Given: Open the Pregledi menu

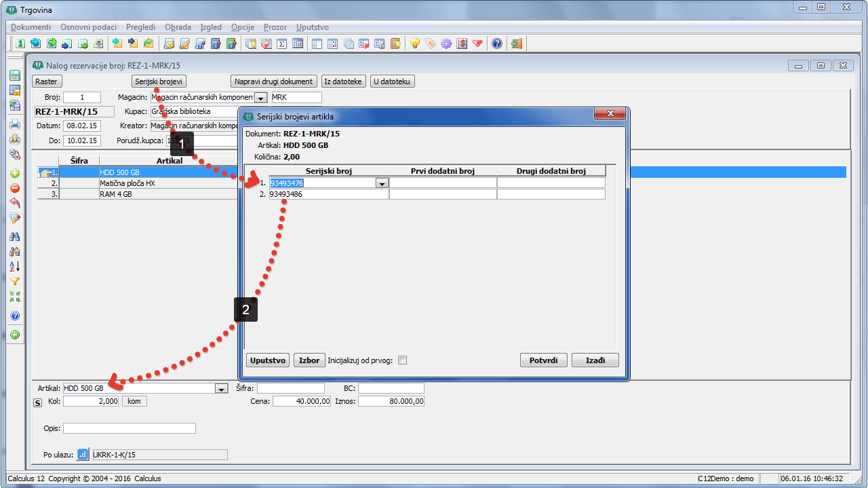Looking at the screenshot, I should [x=140, y=27].
